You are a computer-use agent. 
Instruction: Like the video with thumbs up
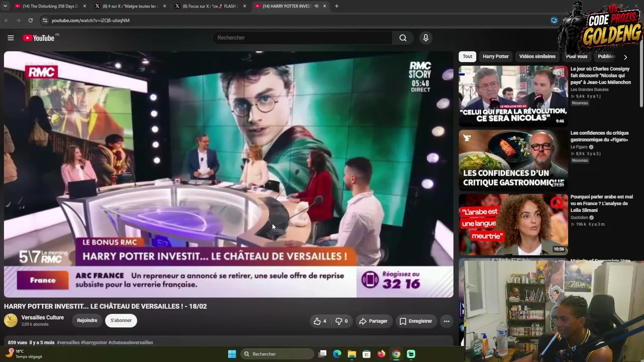[320, 321]
